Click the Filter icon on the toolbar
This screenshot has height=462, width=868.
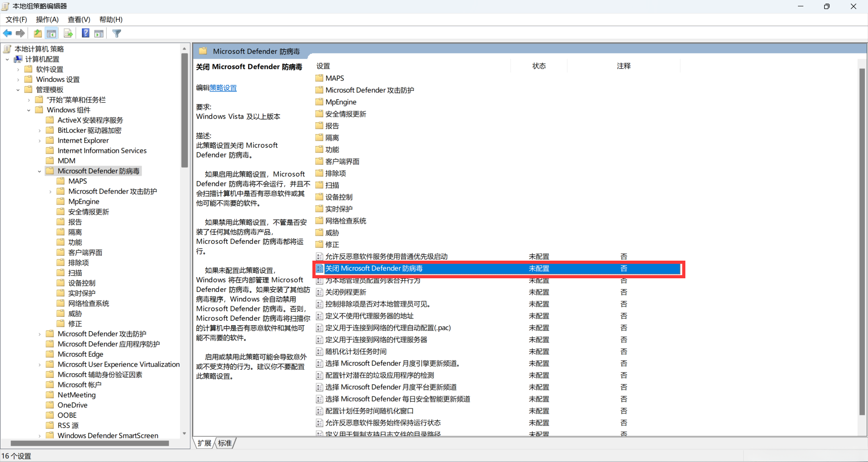tap(117, 33)
